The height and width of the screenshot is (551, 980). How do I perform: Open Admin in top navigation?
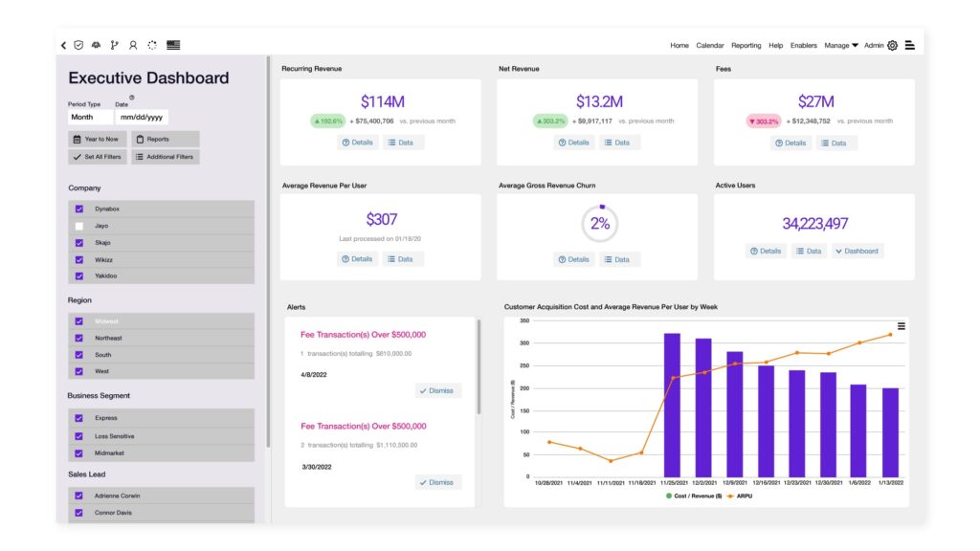pos(874,45)
